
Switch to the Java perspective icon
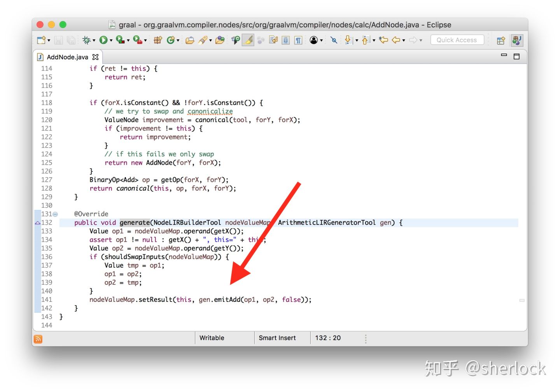(517, 40)
